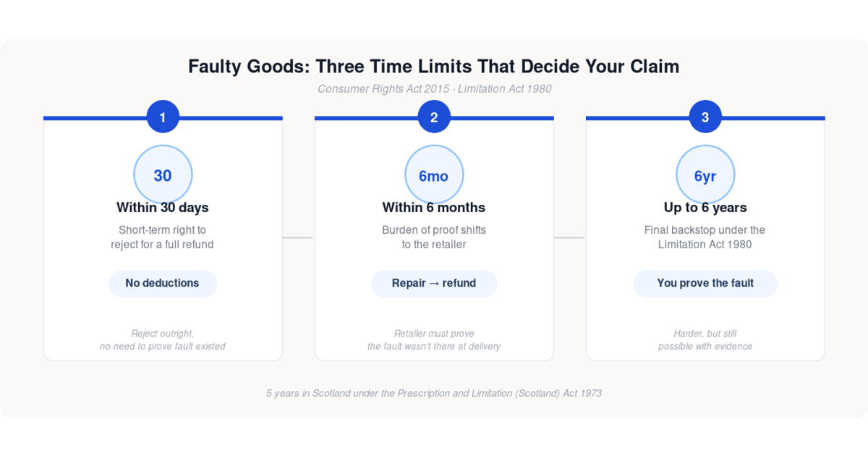Click the step 1 numbered circle badge
This screenshot has height=456, width=868.
[163, 117]
